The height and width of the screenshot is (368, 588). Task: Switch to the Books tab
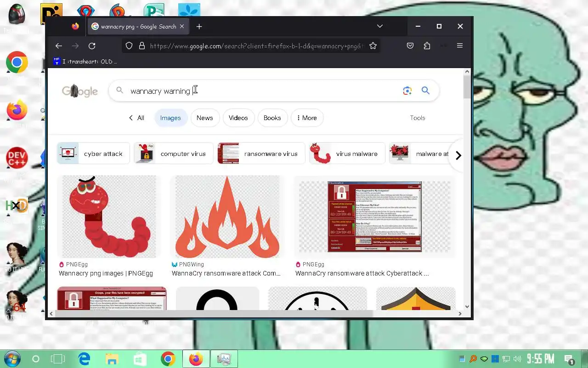point(272,118)
